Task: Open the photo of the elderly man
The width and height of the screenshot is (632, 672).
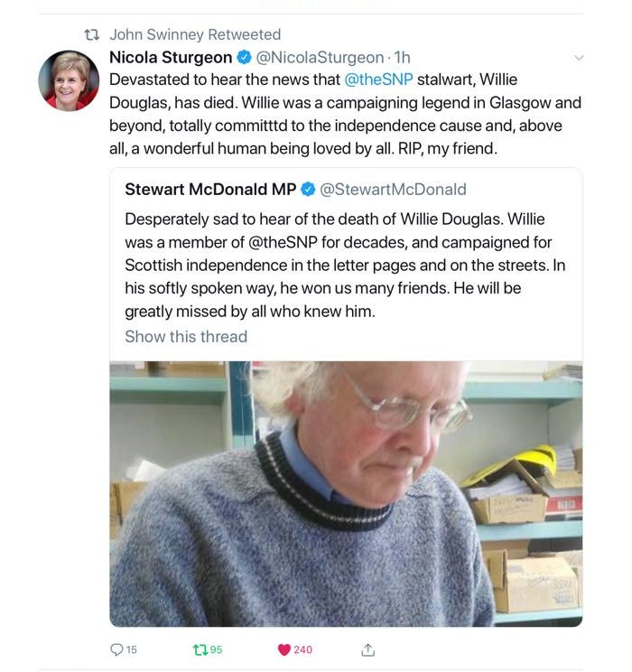Action: pos(346,494)
